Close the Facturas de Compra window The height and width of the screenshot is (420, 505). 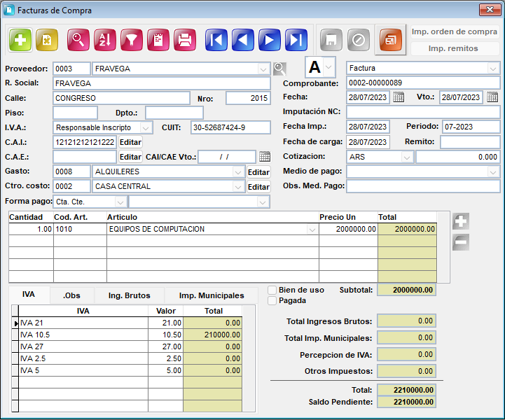click(x=490, y=10)
